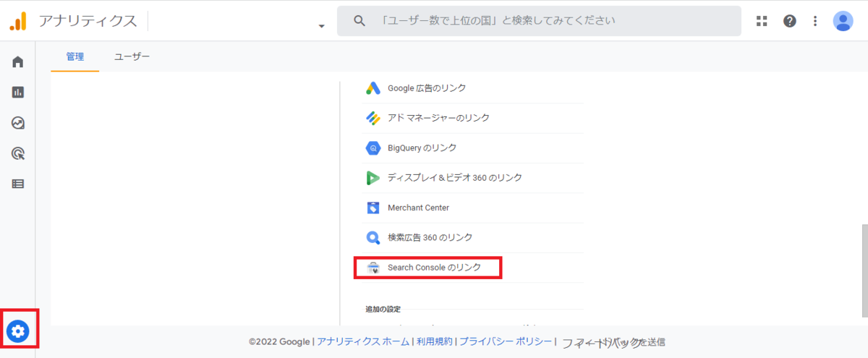Viewport: 868px width, 358px height.
Task: Click the magnifier icon in search bar
Action: (359, 21)
